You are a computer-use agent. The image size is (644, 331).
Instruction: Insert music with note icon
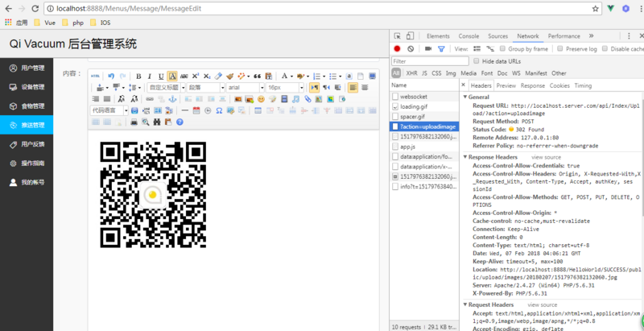pyautogui.click(x=295, y=99)
